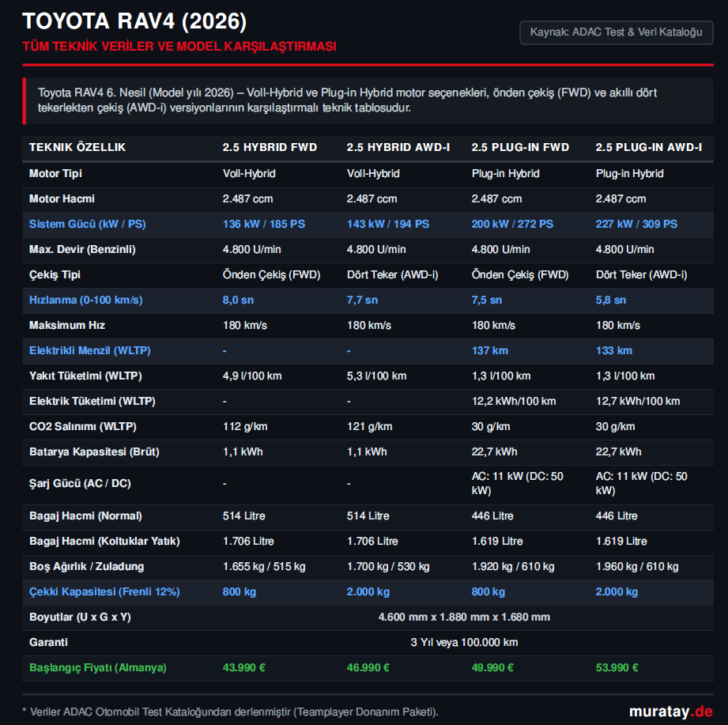Select the 12,7 kWh/100 km value

(x=637, y=402)
